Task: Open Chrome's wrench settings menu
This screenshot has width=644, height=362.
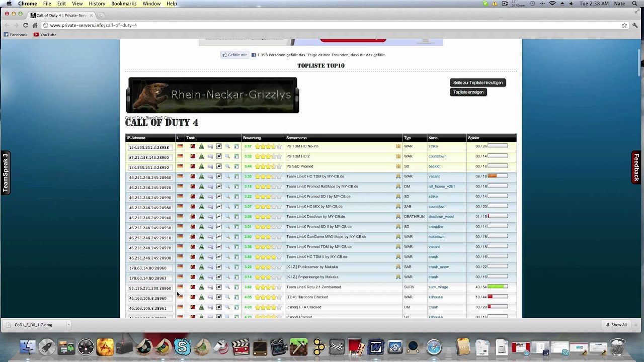Action: (x=635, y=25)
